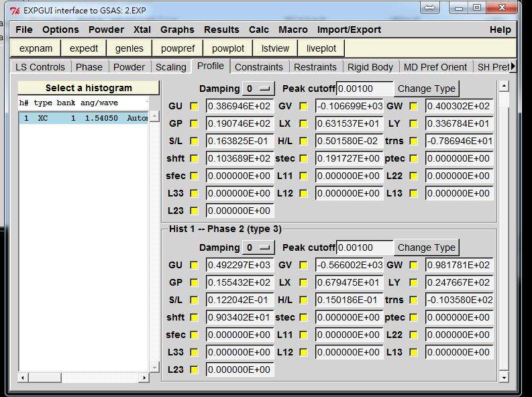Click the Phase 2 H/L field 0.150186E-01
The height and width of the screenshot is (397, 532).
click(349, 300)
